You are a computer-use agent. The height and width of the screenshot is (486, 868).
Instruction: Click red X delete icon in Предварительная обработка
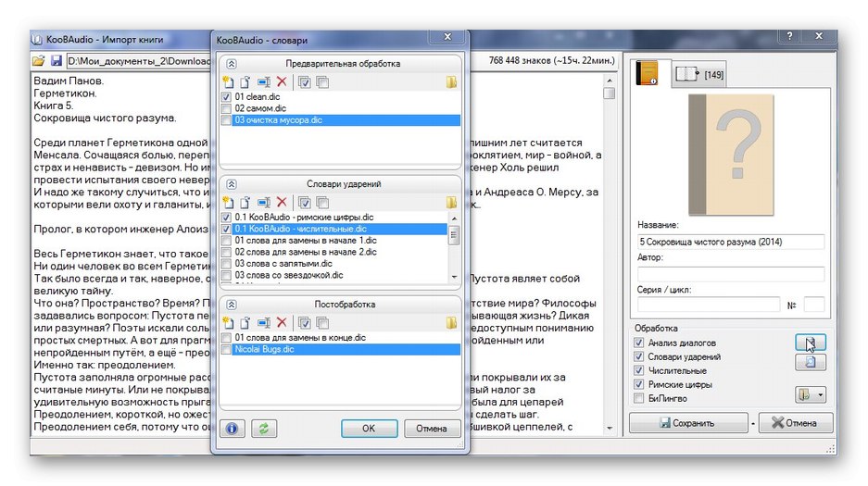tap(282, 82)
